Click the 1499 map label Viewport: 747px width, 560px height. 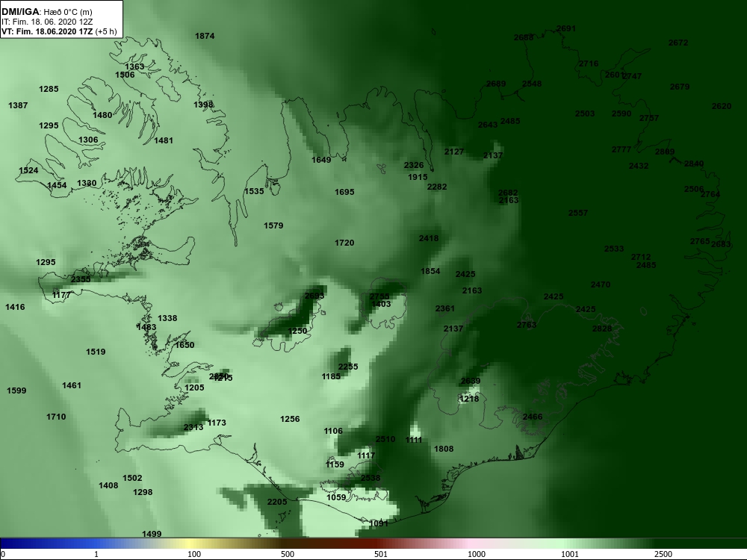pyautogui.click(x=152, y=534)
